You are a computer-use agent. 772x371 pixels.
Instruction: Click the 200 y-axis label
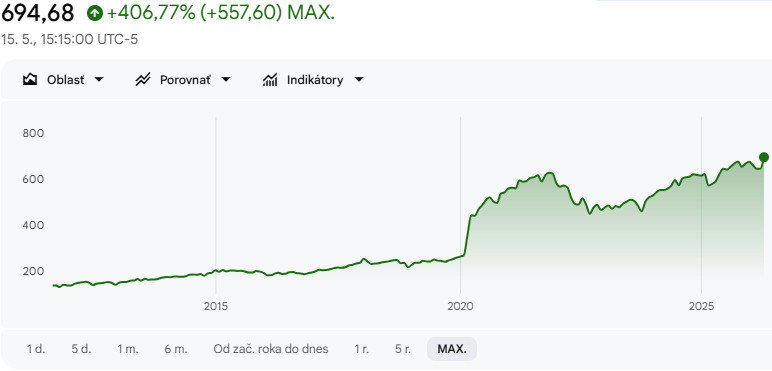pyautogui.click(x=33, y=271)
